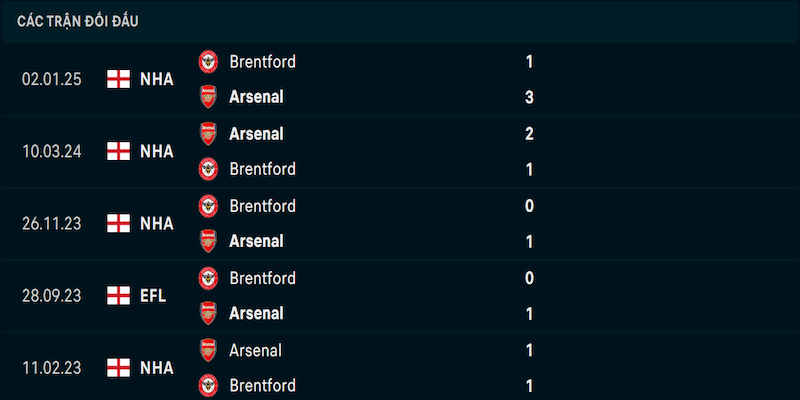This screenshot has height=400, width=800.
Task: Click England flag in 11.02.23 row
Action: (x=118, y=368)
